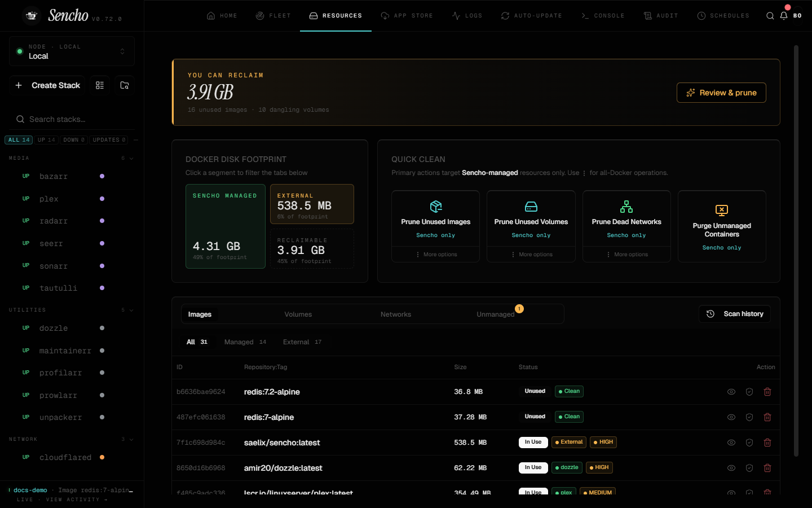Click the cloudflared orange status dot

pyautogui.click(x=102, y=457)
